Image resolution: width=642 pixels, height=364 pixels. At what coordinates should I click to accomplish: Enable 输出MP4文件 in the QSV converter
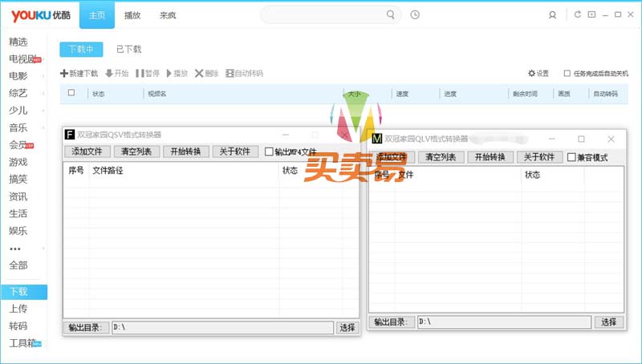pyautogui.click(x=269, y=152)
